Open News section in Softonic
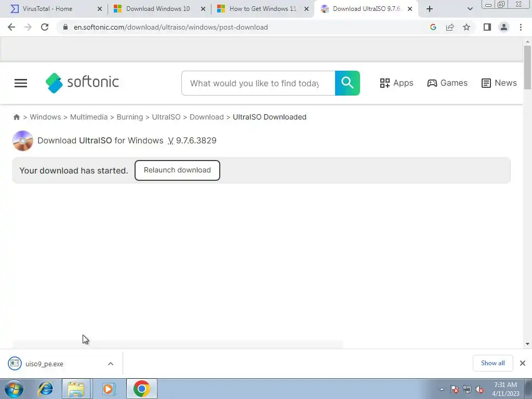Viewport: 532px width, 399px height. [x=499, y=83]
